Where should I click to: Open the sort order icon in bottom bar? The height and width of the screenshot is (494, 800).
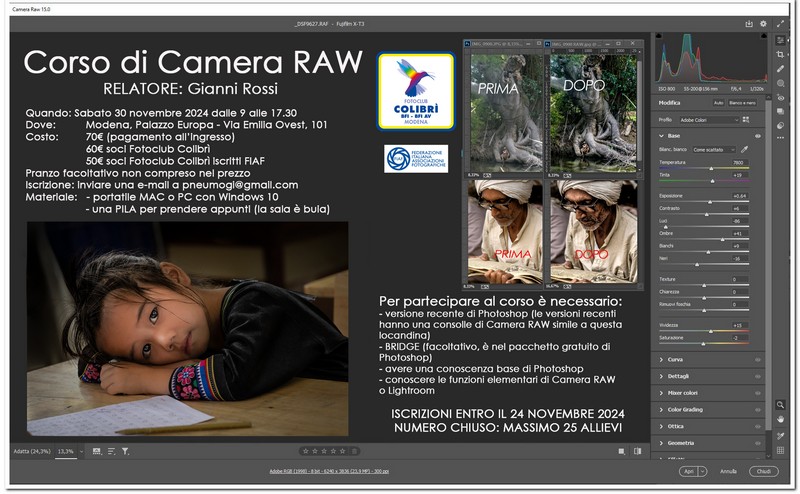tap(111, 451)
